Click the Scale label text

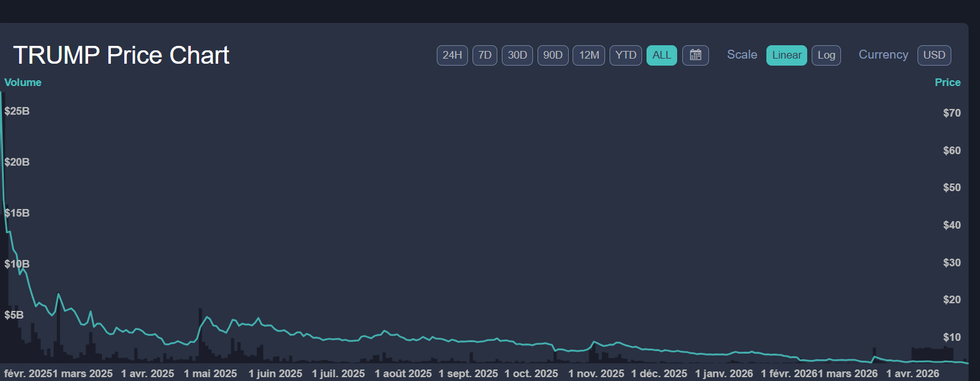(742, 55)
